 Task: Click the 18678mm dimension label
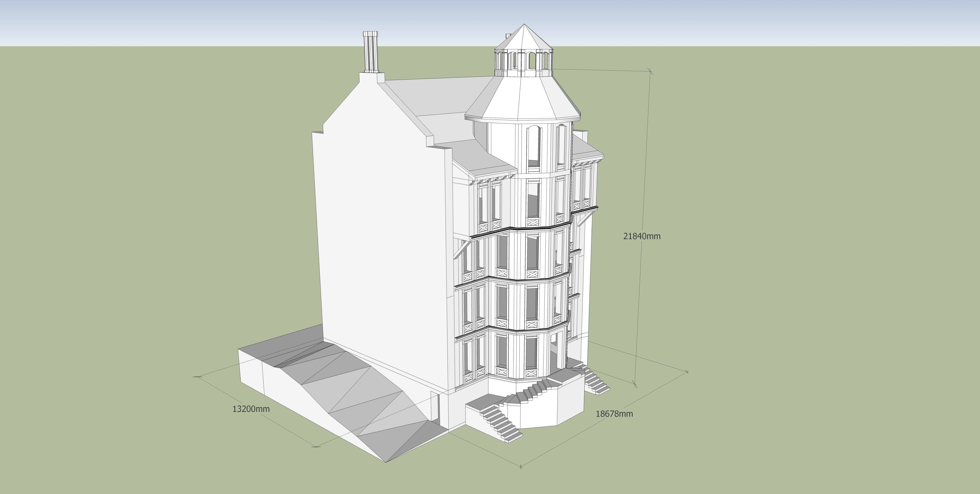coord(614,414)
